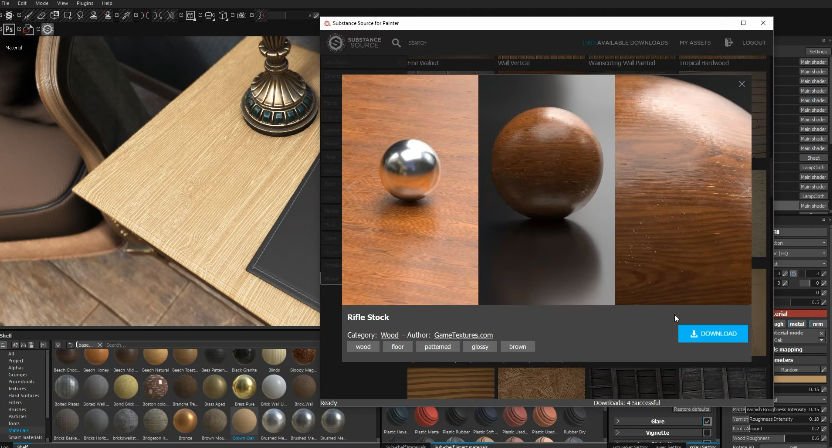
Task: Click the camera view icon in toolbar
Action: [210, 15]
